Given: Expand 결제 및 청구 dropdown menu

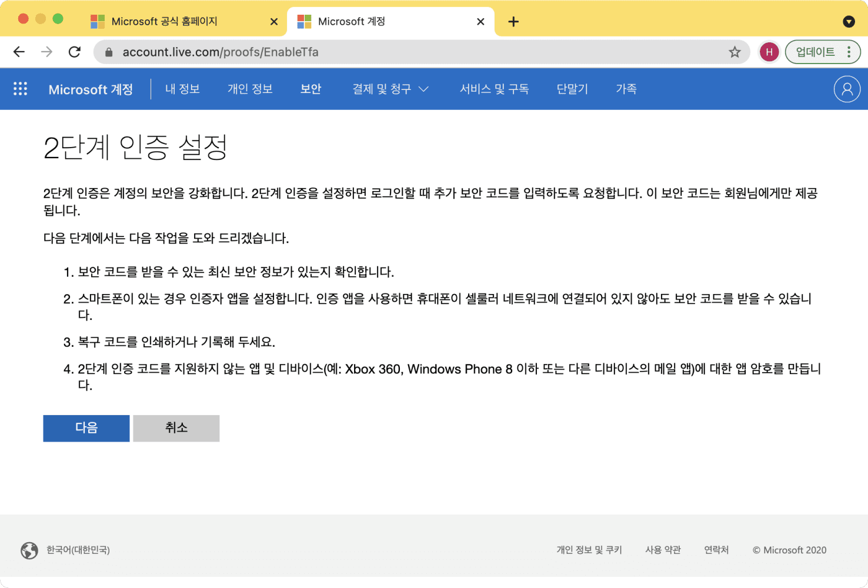Looking at the screenshot, I should coord(390,89).
